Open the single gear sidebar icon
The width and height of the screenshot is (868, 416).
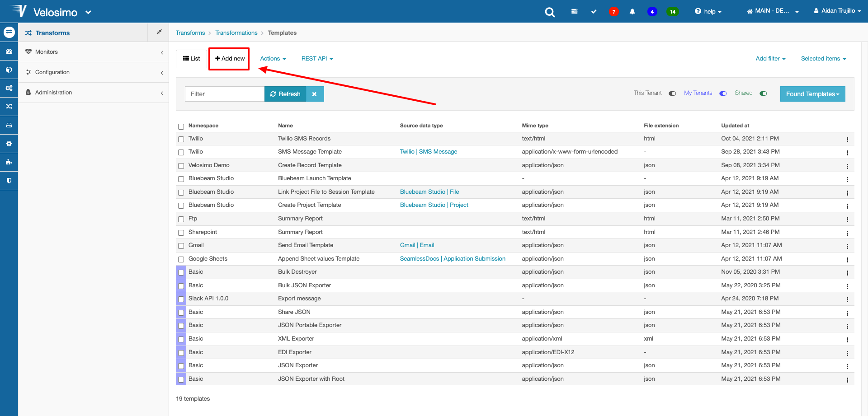click(9, 144)
